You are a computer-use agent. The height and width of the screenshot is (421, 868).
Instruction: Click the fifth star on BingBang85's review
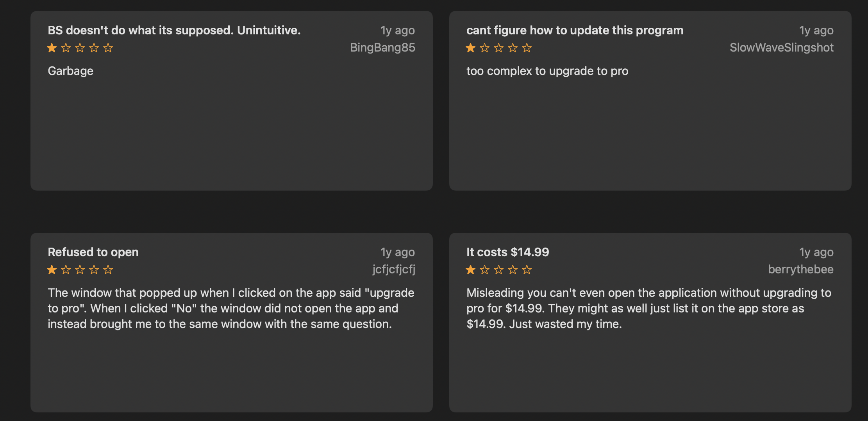click(x=108, y=48)
